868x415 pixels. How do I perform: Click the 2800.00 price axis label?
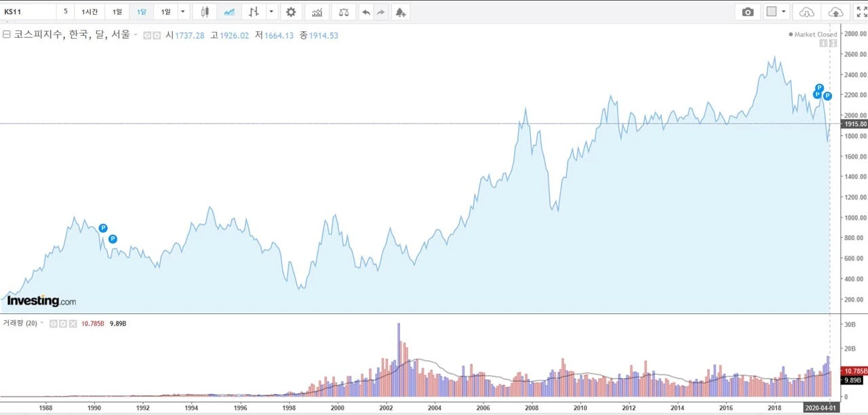[x=855, y=33]
